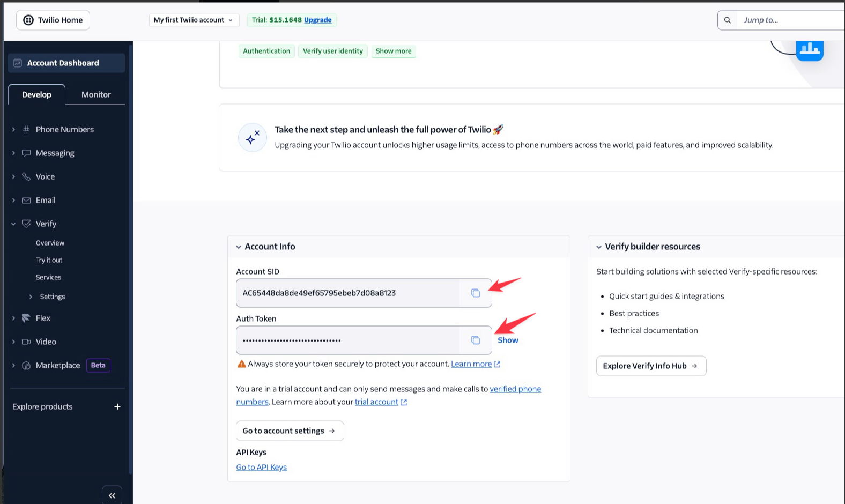Switch to the Monitor tab
Screen dimensions: 845x504
pyautogui.click(x=96, y=94)
